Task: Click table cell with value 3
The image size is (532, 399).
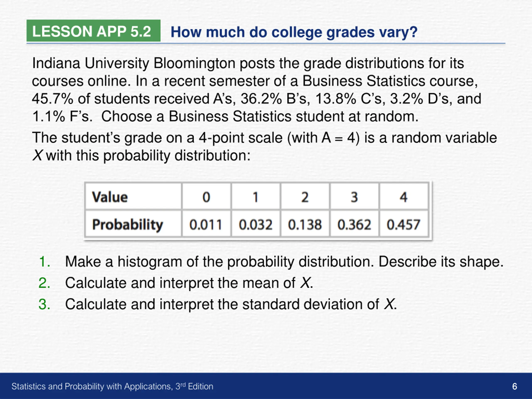Action: 354,196
